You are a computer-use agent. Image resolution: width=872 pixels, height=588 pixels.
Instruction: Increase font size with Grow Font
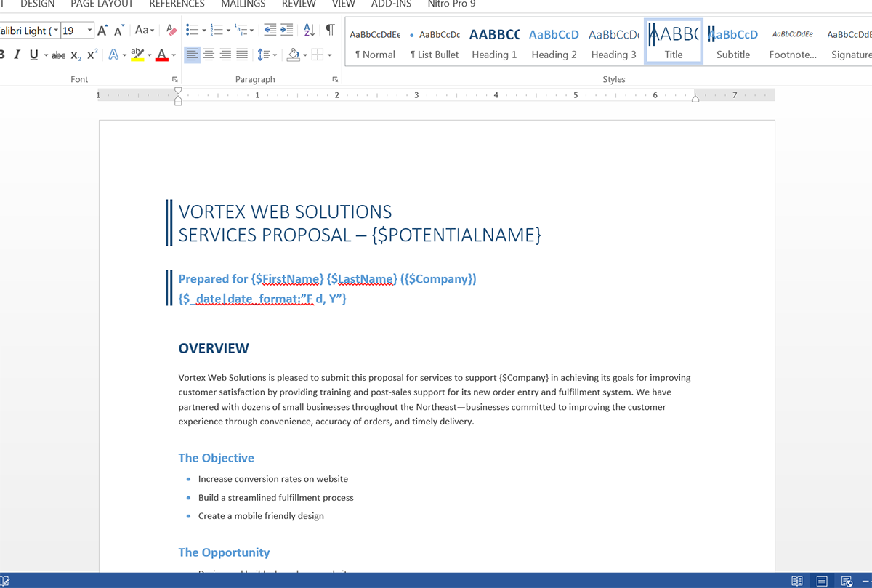click(x=103, y=31)
